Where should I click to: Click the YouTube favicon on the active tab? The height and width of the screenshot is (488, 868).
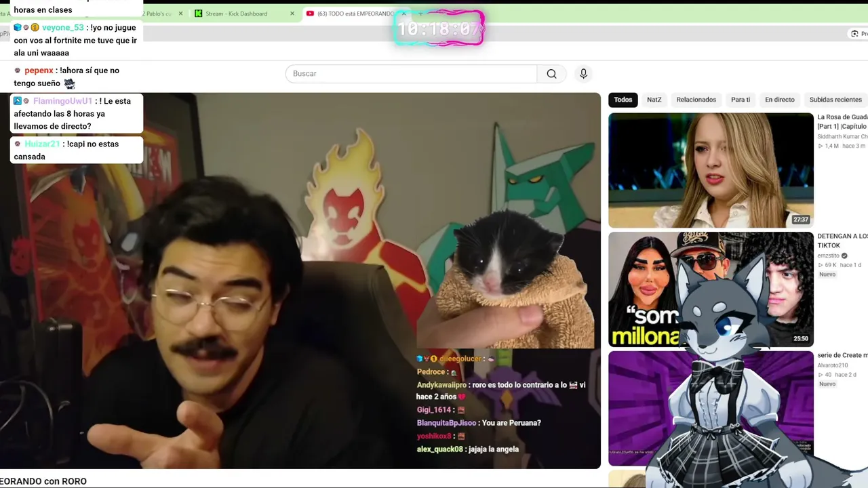[x=310, y=14]
